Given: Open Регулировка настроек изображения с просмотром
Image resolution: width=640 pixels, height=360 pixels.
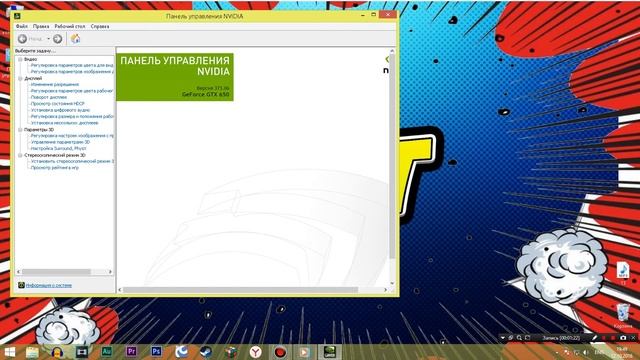Looking at the screenshot, I should pyautogui.click(x=72, y=136).
